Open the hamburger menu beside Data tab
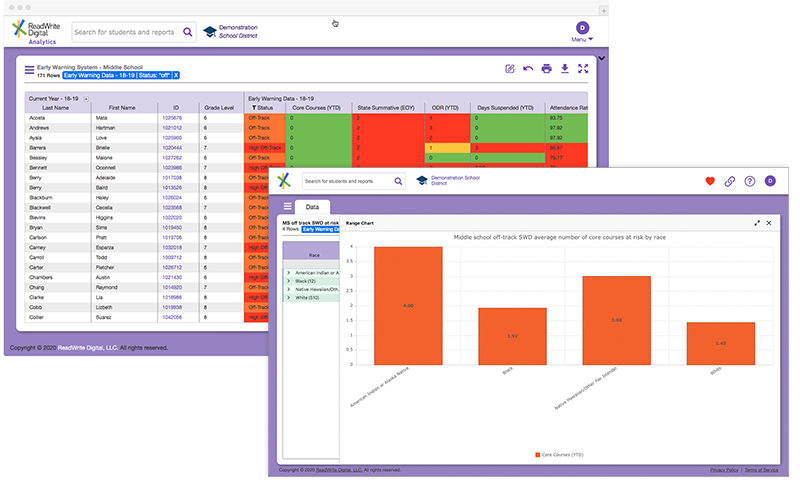This screenshot has height=484, width=800. (287, 206)
